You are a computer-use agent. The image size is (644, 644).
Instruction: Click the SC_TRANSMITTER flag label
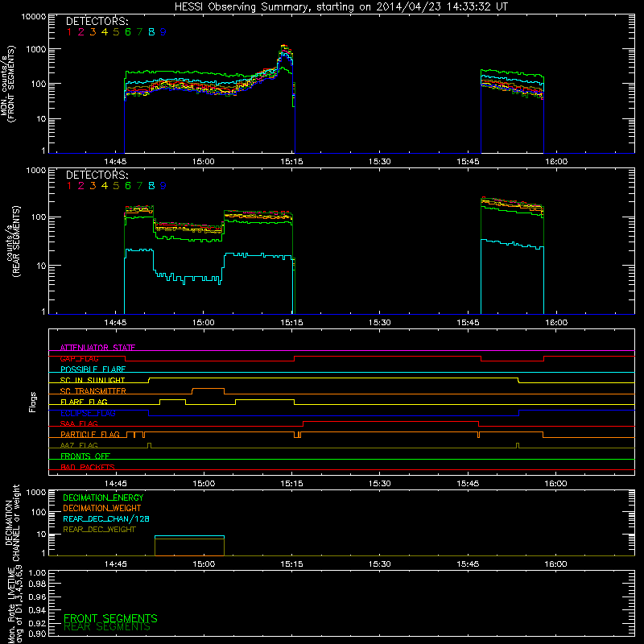pyautogui.click(x=93, y=391)
